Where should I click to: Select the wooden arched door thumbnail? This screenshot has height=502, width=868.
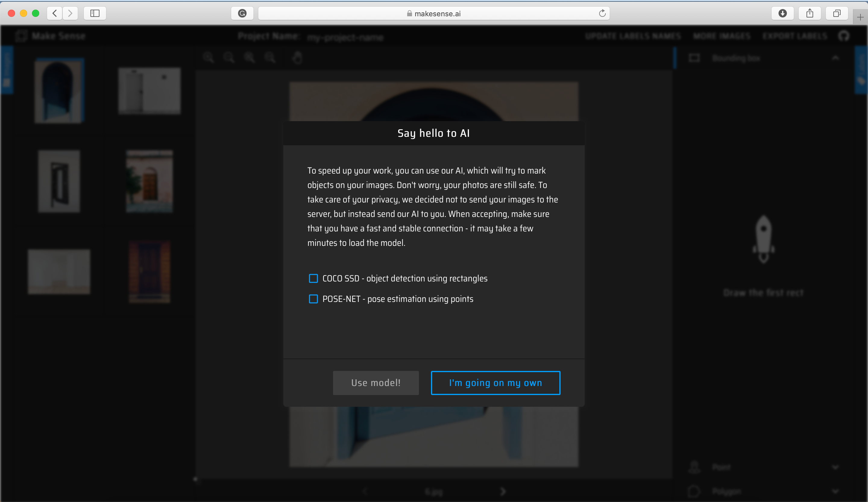149,181
